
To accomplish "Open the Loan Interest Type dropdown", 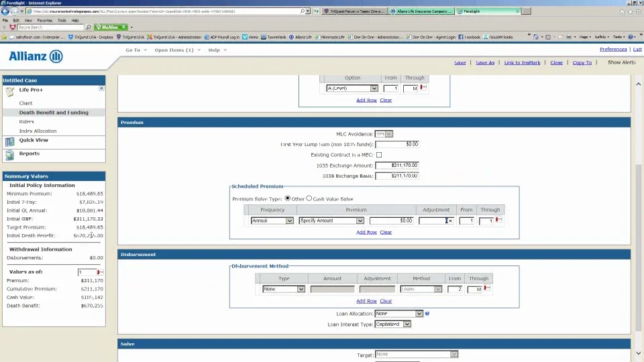I will tap(392, 324).
